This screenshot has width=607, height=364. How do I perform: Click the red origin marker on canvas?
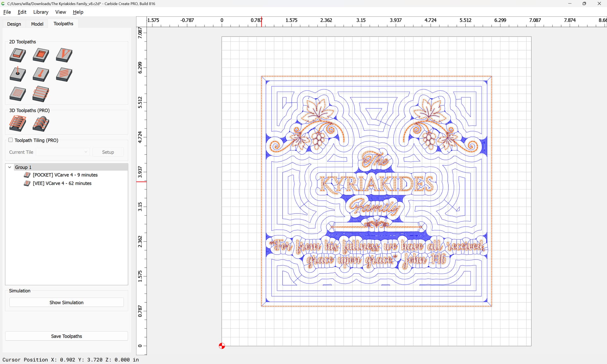[222, 346]
